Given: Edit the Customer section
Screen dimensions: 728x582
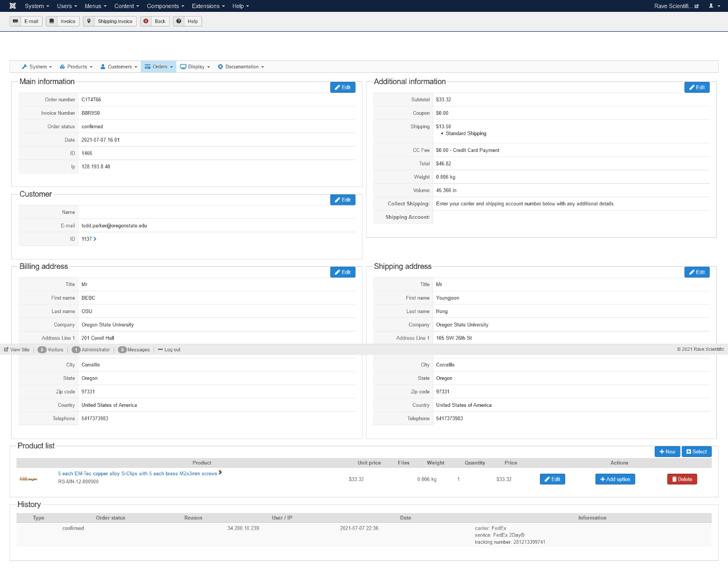Looking at the screenshot, I should pos(343,200).
